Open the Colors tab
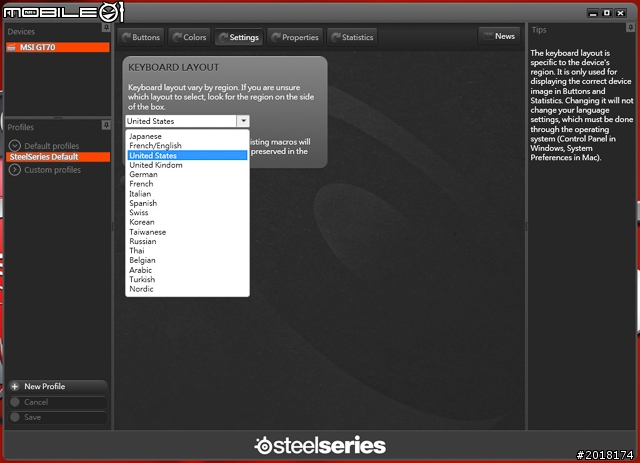 click(189, 37)
